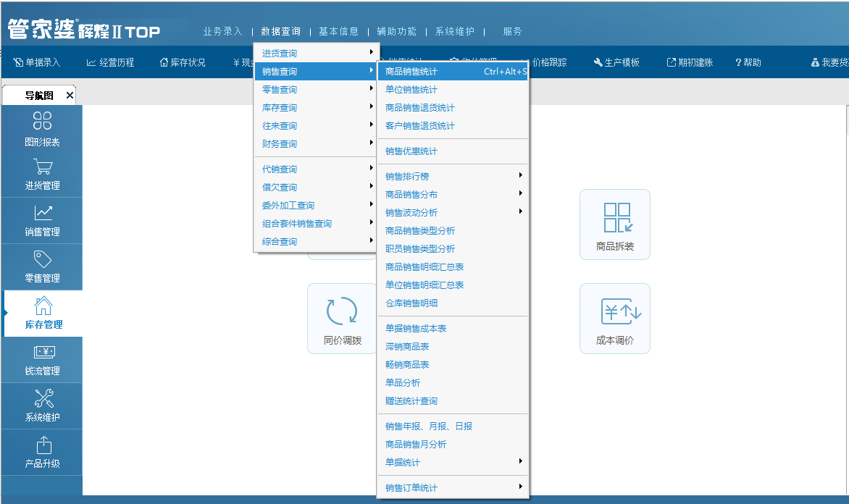Screen dimensions: 849x504
Task: Select 销售优惠统计 entry
Action: tap(453, 151)
